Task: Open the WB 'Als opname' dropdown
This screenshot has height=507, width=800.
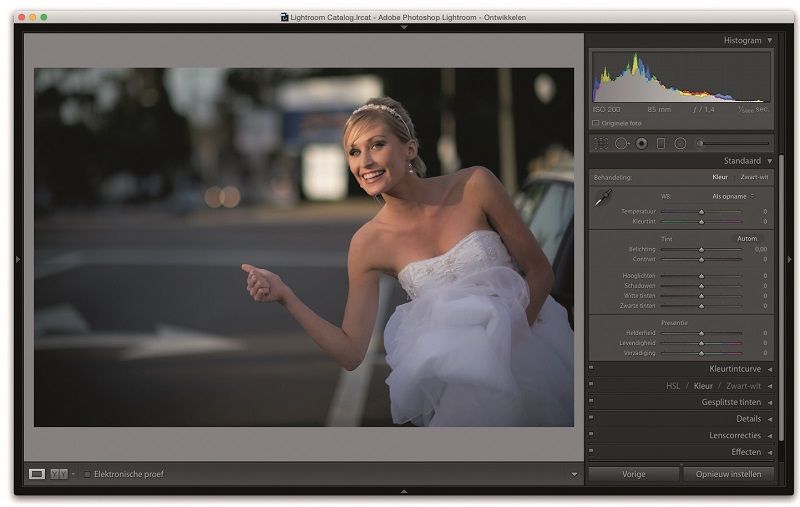Action: [733, 196]
